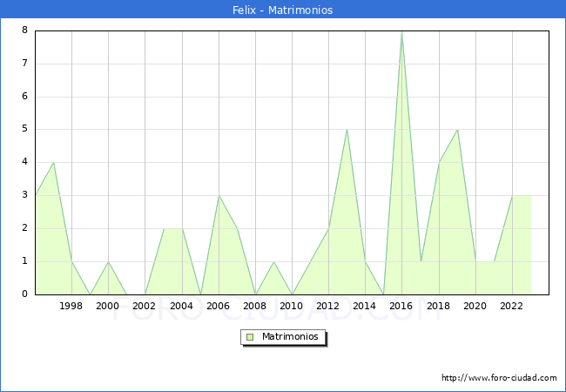Click the 2019 peak at value 5
The height and width of the screenshot is (392, 566).
point(458,130)
